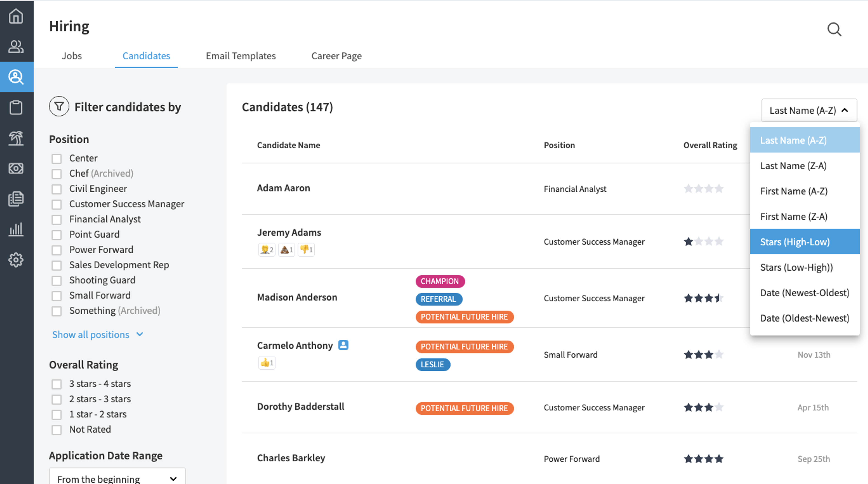
Task: Collapse the Last Name (A-Z) sort dropdown
Action: click(809, 110)
